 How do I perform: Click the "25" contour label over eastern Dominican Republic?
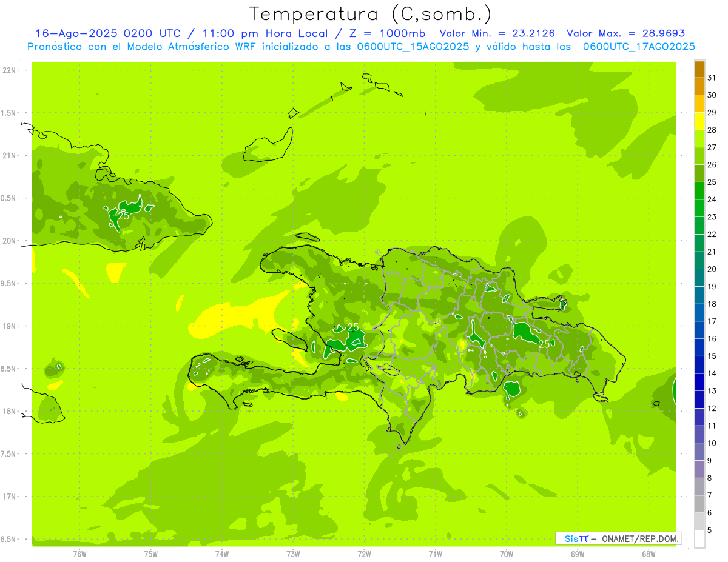pyautogui.click(x=545, y=344)
